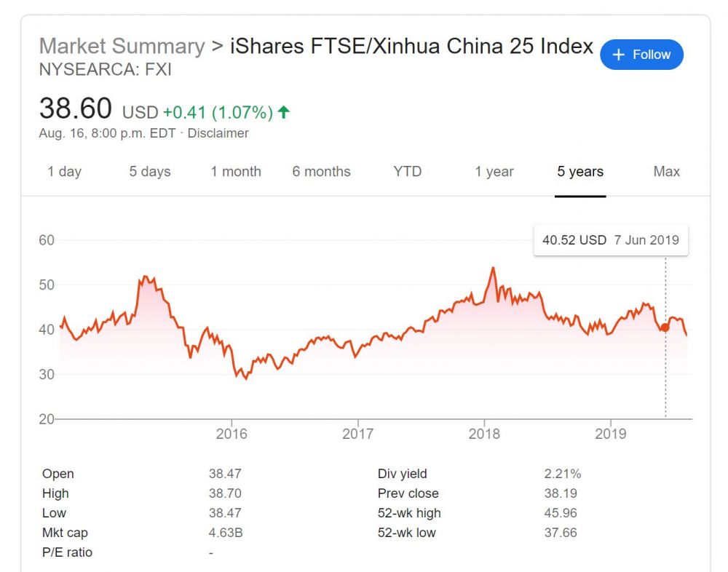
Task: Click the green up arrow beside price change
Action: (284, 112)
